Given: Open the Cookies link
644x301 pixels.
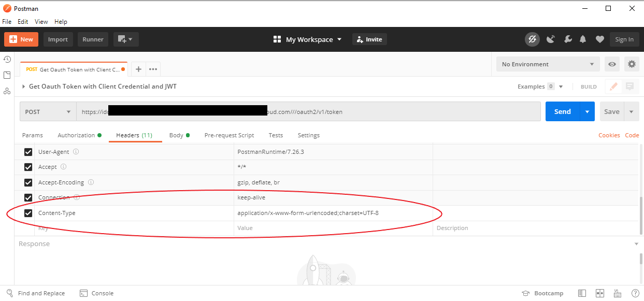Looking at the screenshot, I should click(609, 135).
